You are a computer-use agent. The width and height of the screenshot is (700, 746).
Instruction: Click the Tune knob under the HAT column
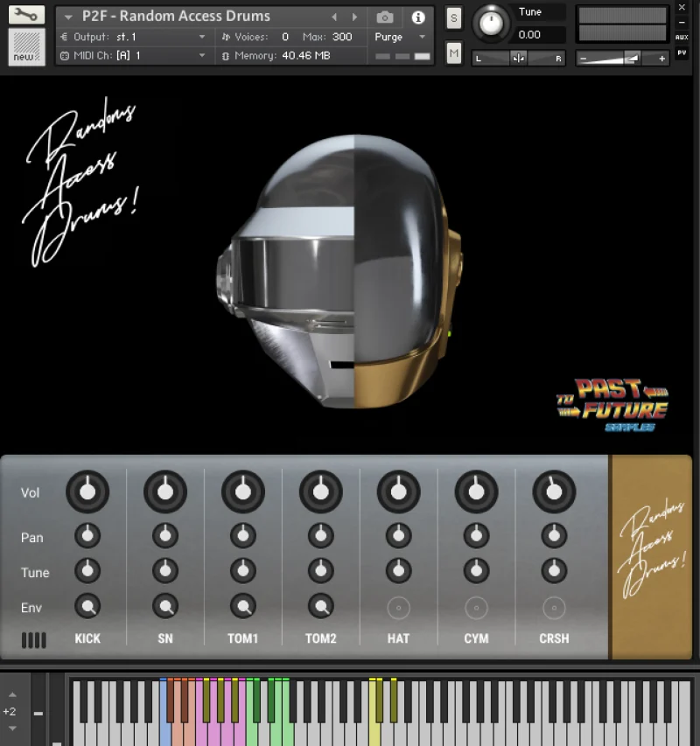pyautogui.click(x=398, y=571)
